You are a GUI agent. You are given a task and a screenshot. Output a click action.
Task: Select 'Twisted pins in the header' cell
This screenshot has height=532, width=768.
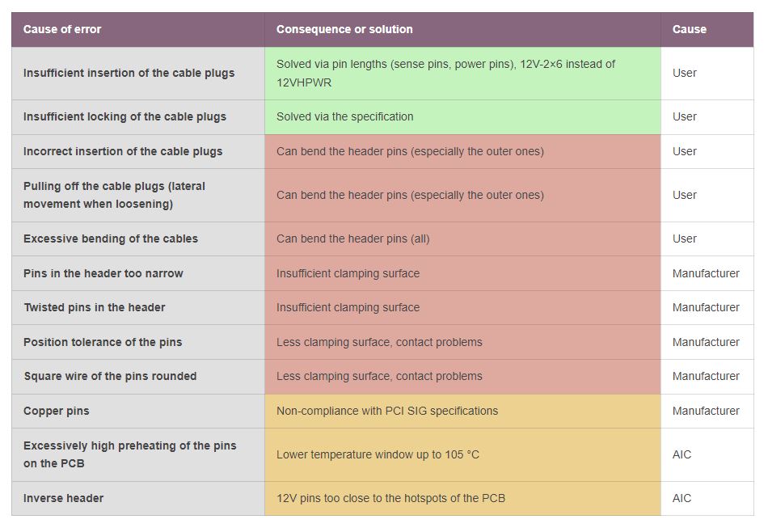138,308
